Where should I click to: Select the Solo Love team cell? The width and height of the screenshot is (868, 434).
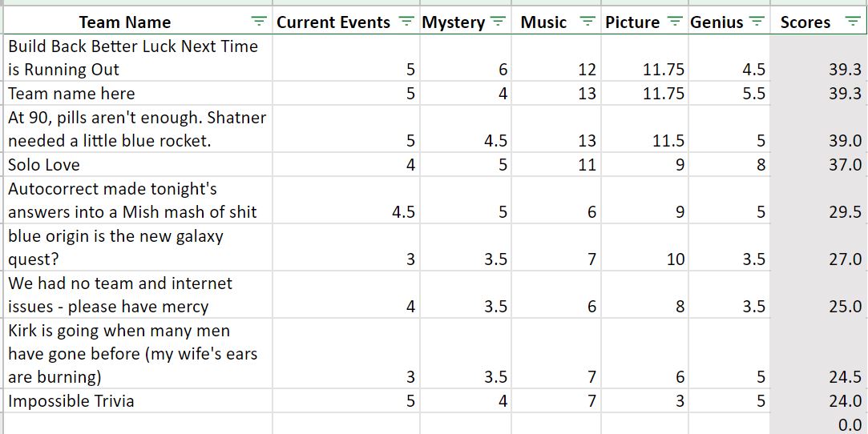(x=138, y=165)
